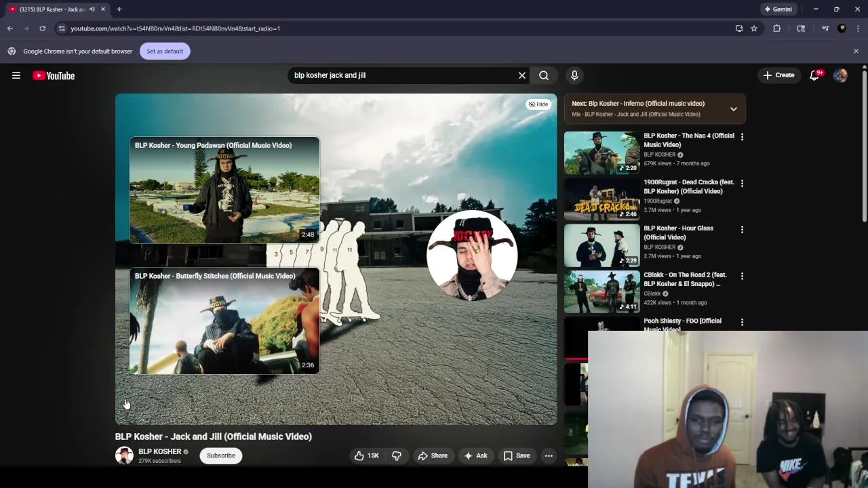
Task: Open BLP KOSHER channel avatar
Action: 124,455
